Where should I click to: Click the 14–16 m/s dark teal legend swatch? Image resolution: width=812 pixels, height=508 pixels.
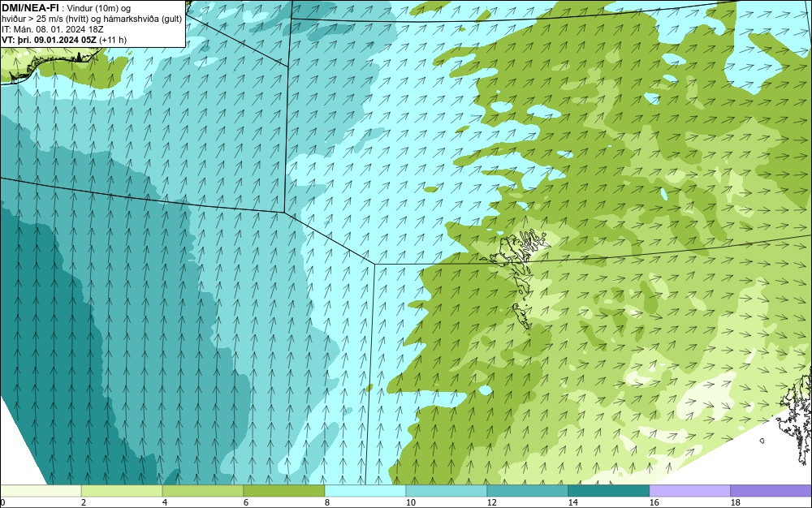[608, 490]
